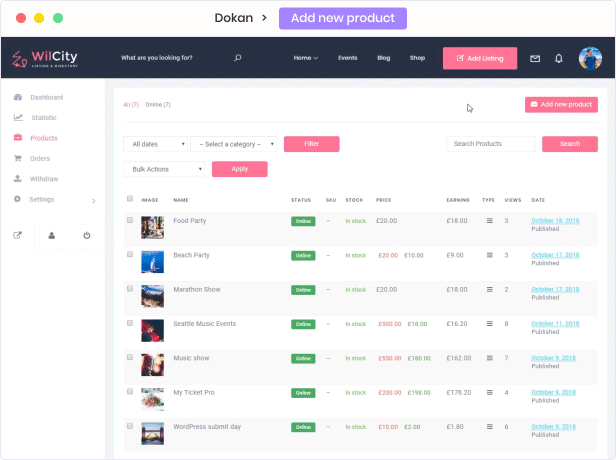The width and height of the screenshot is (616, 460).
Task: Click the Seattle Music Events product name
Action: 205,324
